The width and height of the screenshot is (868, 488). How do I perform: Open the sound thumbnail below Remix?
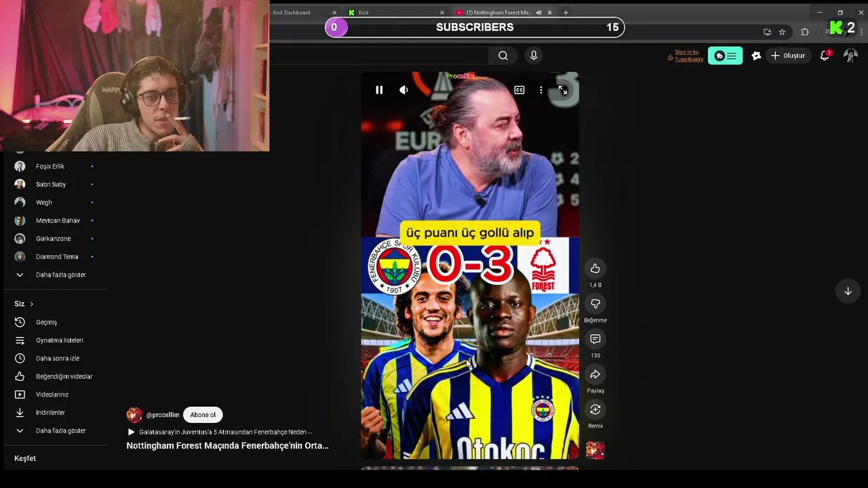(x=595, y=450)
